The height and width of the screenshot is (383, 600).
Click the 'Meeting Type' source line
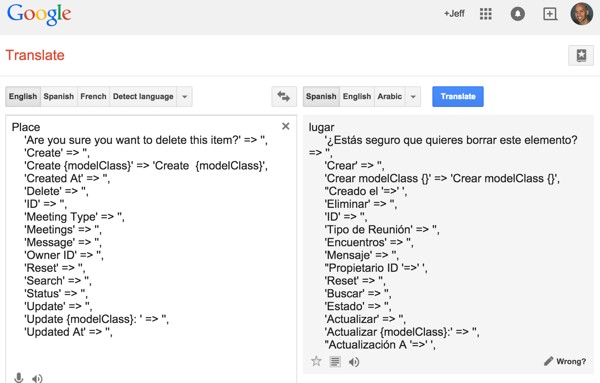[x=74, y=217]
